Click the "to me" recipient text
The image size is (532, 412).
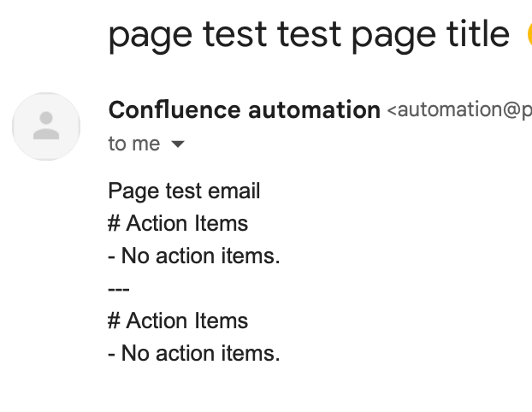point(133,144)
